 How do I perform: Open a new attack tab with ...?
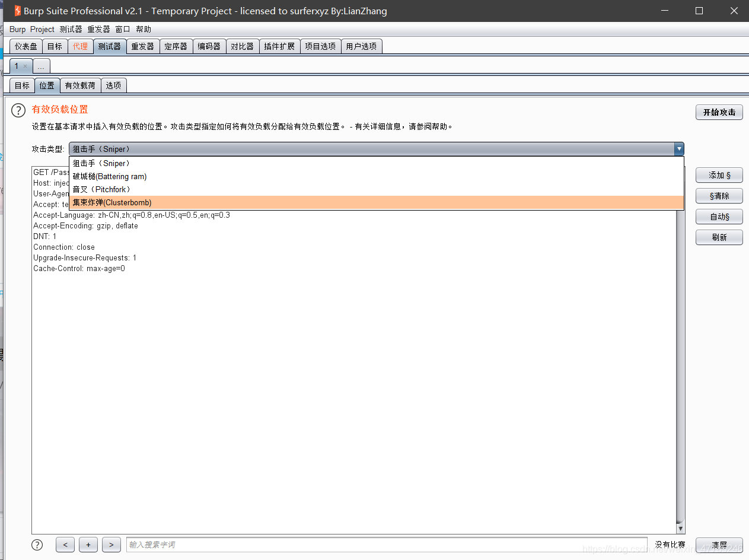(41, 66)
